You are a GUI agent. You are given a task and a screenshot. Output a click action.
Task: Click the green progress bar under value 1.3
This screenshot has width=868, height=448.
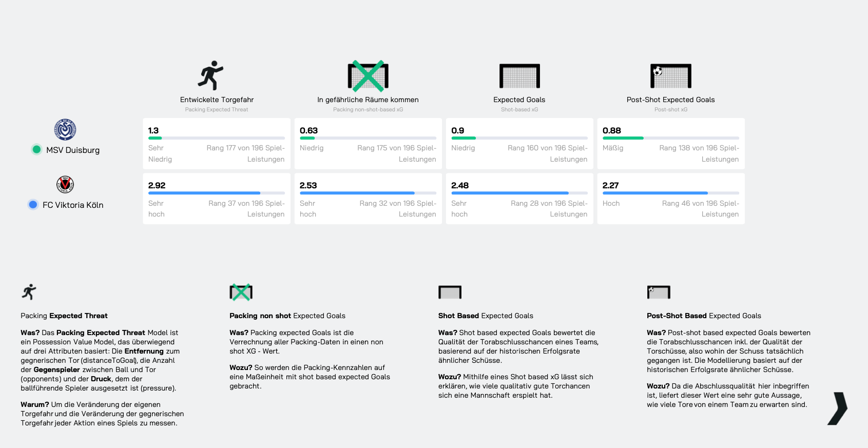click(x=155, y=138)
